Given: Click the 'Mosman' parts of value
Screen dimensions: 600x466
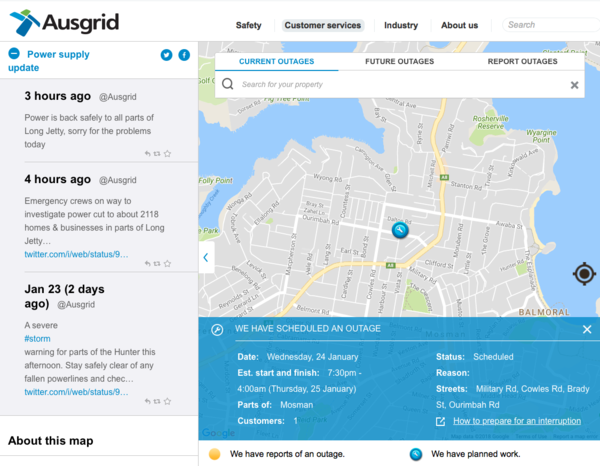Looking at the screenshot, I should [297, 405].
